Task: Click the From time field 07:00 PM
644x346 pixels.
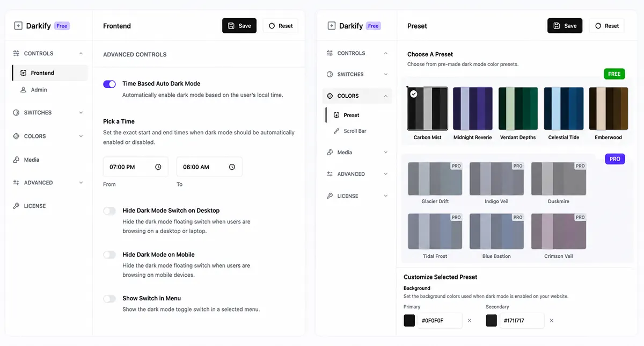Action: [136, 167]
